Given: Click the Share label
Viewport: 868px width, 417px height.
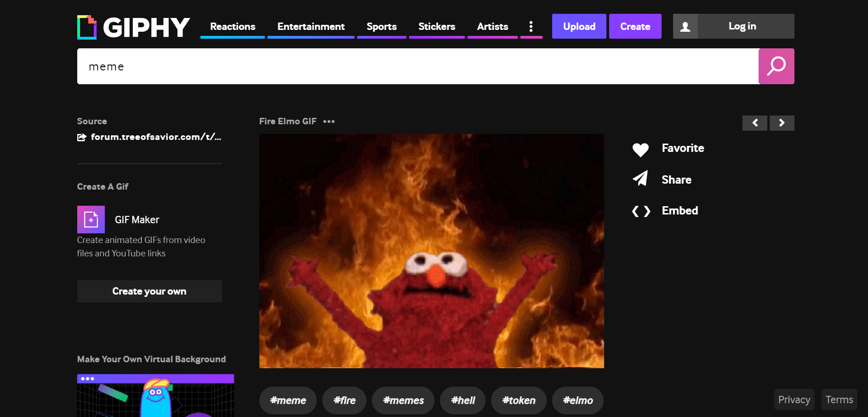Looking at the screenshot, I should click(676, 180).
